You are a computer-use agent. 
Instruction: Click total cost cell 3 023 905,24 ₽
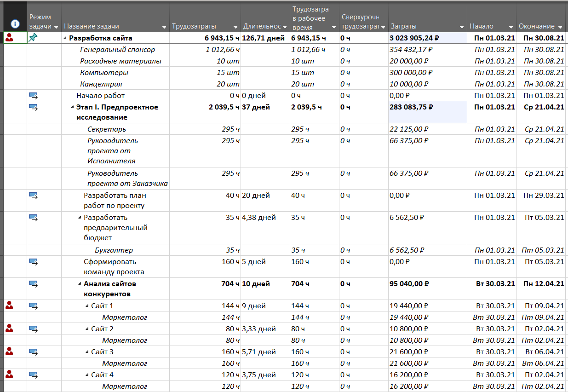tap(427, 38)
